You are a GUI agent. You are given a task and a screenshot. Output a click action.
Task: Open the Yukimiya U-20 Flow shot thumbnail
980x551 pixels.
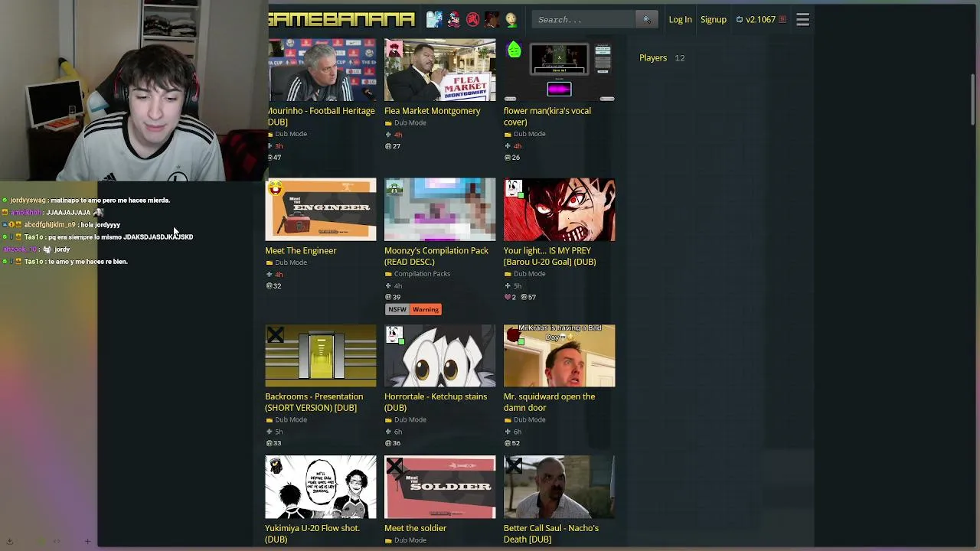point(321,487)
